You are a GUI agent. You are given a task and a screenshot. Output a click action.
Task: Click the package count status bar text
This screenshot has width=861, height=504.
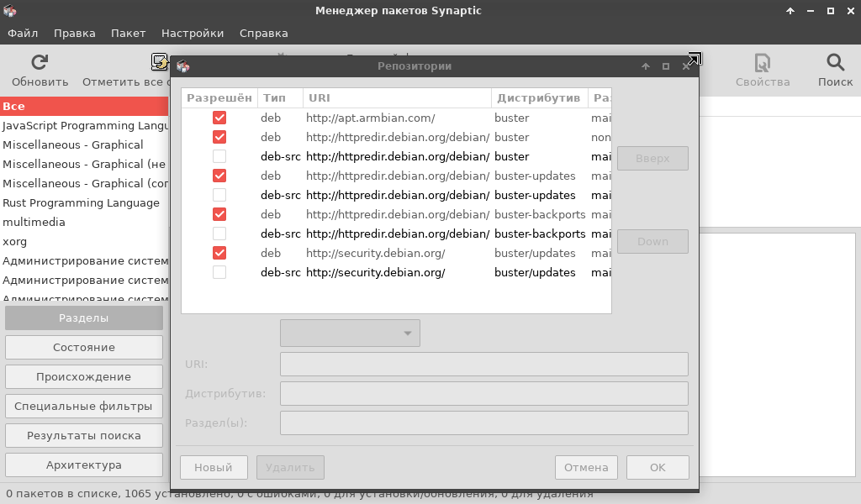299,494
